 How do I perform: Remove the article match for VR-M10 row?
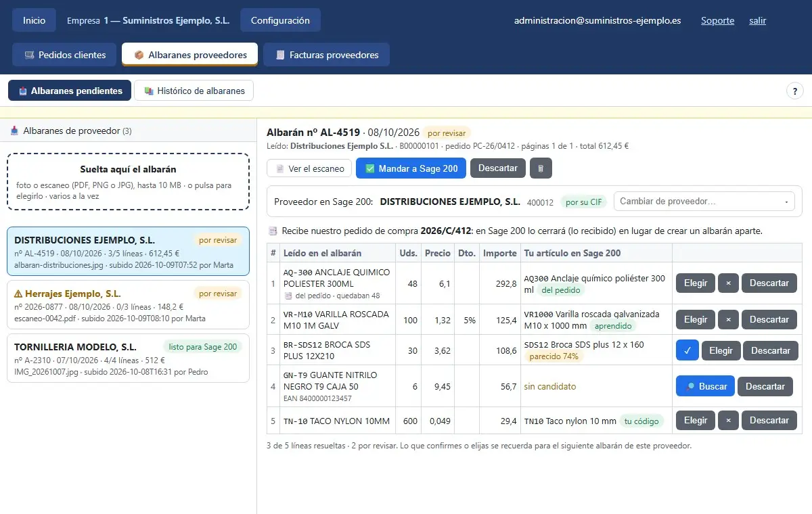[x=728, y=319]
